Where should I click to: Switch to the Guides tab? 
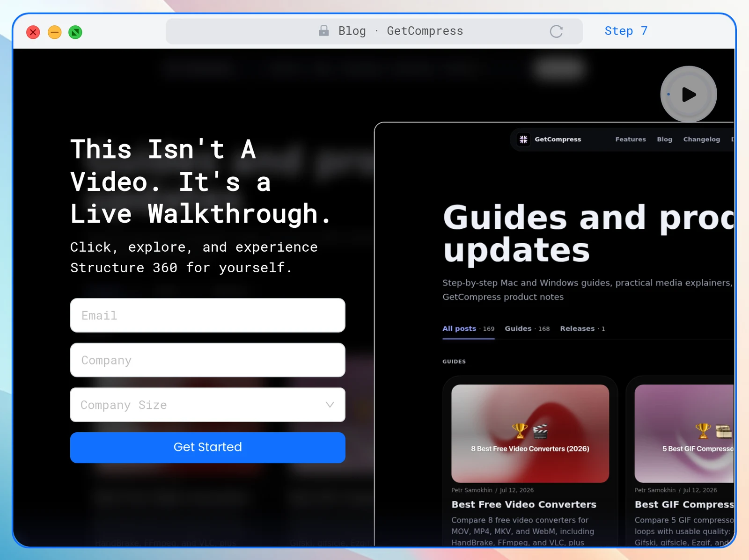[527, 329]
